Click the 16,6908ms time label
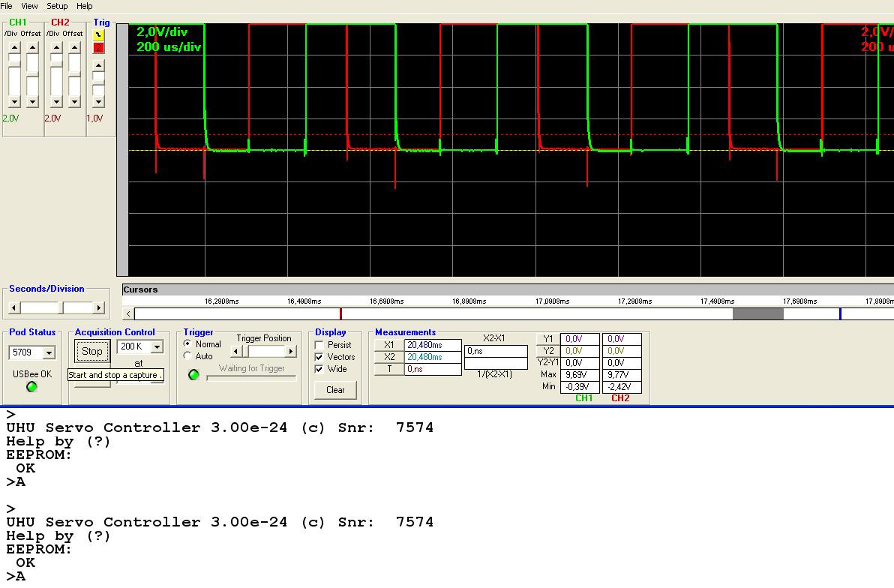The width and height of the screenshot is (894, 588). [x=386, y=301]
